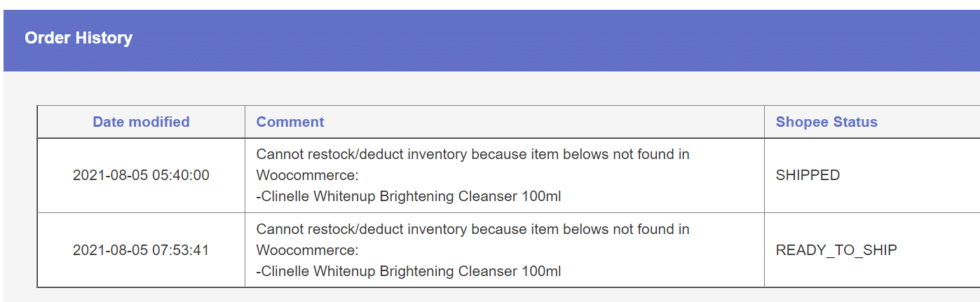Click "100ml" in the SHIPPED row comment
The width and height of the screenshot is (980, 302).
[x=541, y=197]
